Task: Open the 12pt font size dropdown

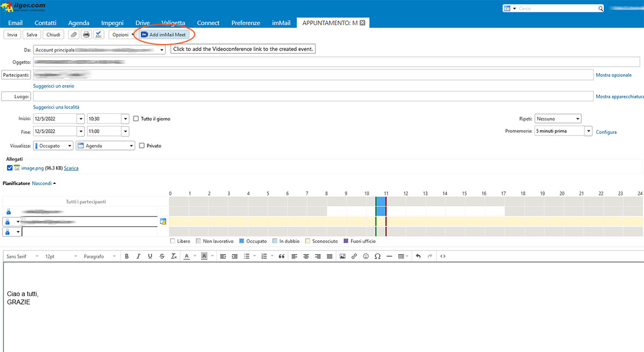Action: pos(61,256)
